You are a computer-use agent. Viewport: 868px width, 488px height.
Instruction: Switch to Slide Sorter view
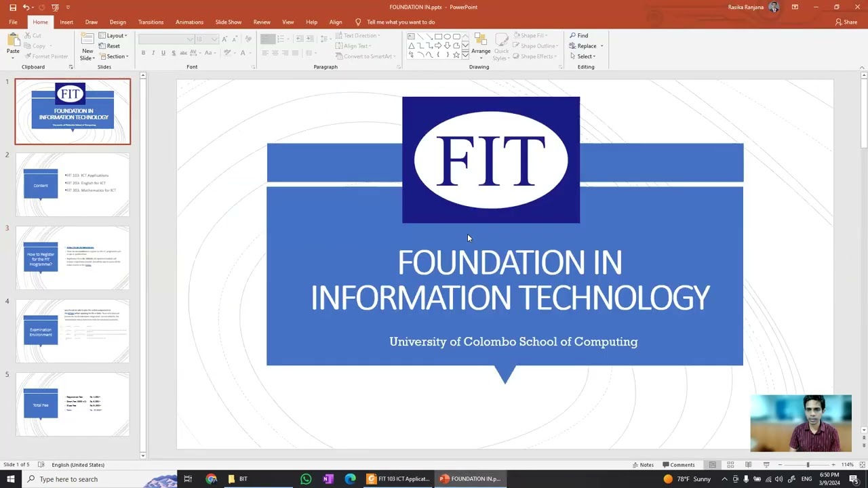[730, 465]
